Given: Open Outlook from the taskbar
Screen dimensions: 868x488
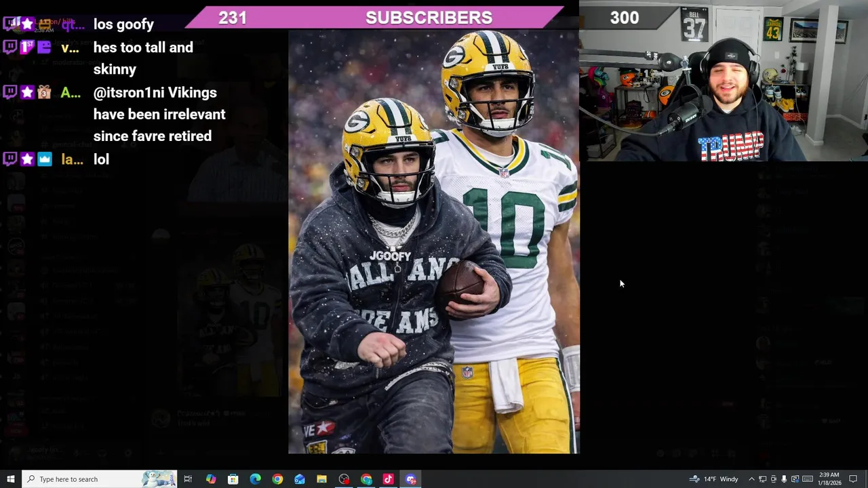Looking at the screenshot, I should coord(300,479).
